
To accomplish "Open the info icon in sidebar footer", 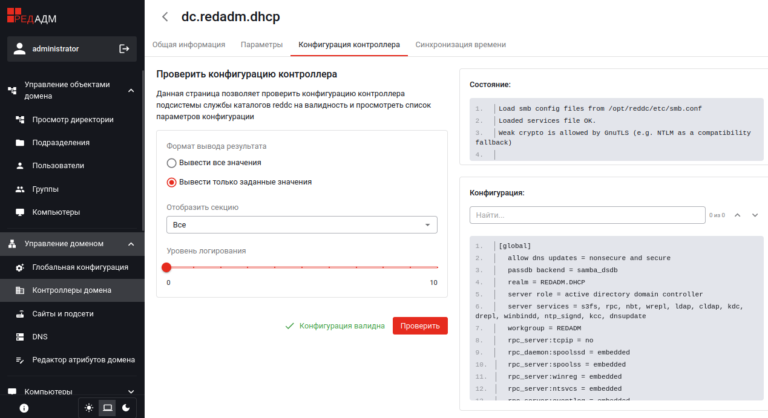I will 24,407.
